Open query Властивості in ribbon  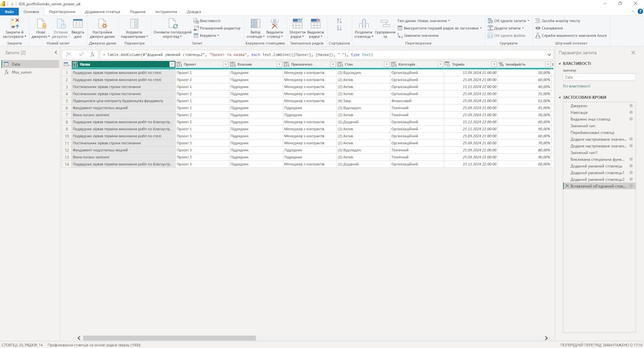[207, 20]
